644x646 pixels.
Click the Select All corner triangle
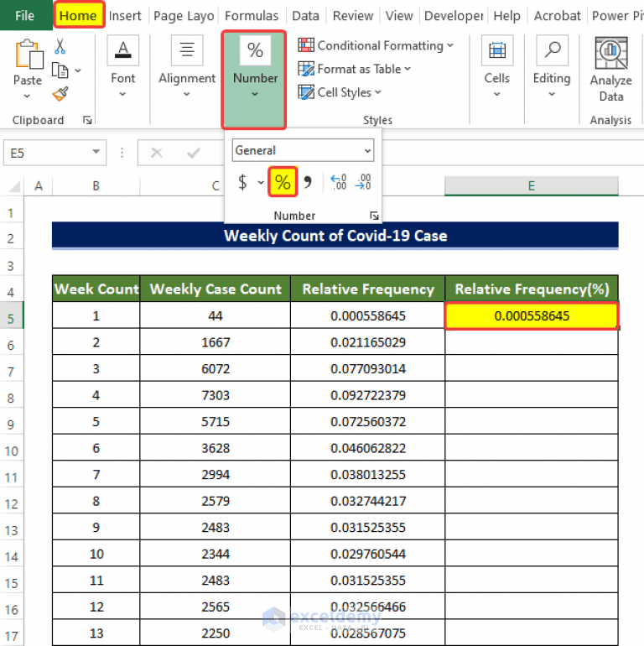(x=14, y=186)
